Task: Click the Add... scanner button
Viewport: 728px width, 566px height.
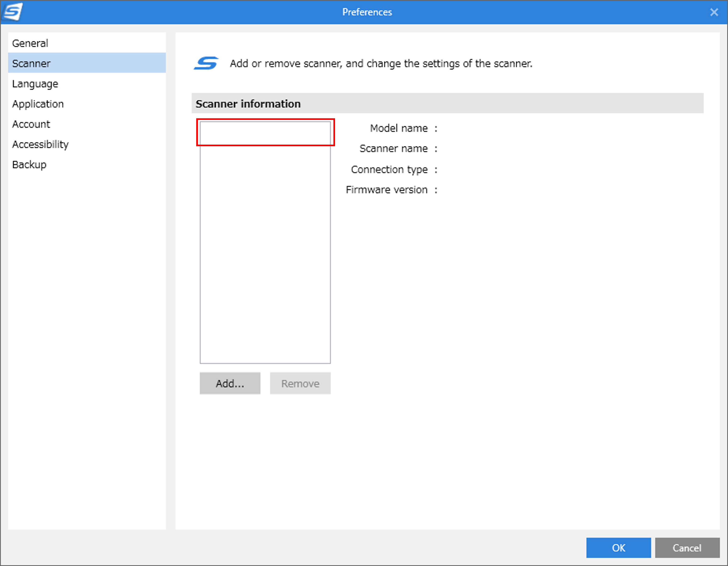Action: click(230, 384)
